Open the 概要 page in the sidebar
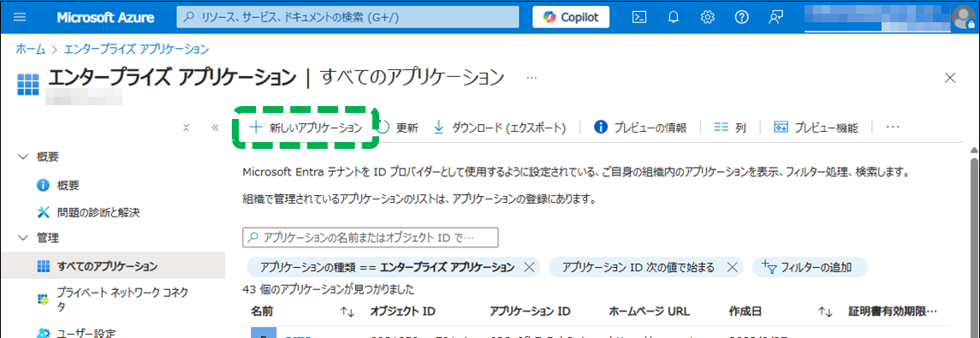Viewport: 980px width, 338px height. (68, 186)
